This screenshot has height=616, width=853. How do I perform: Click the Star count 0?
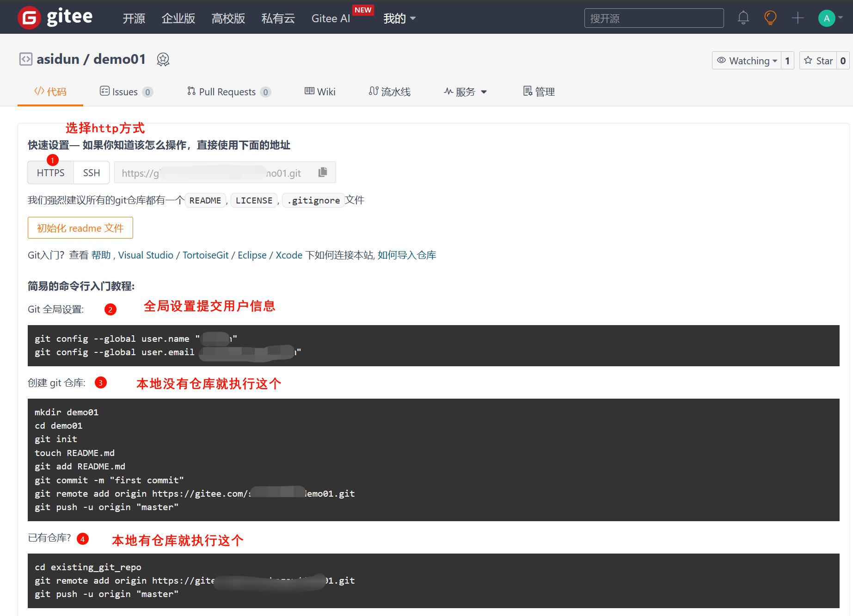[843, 61]
